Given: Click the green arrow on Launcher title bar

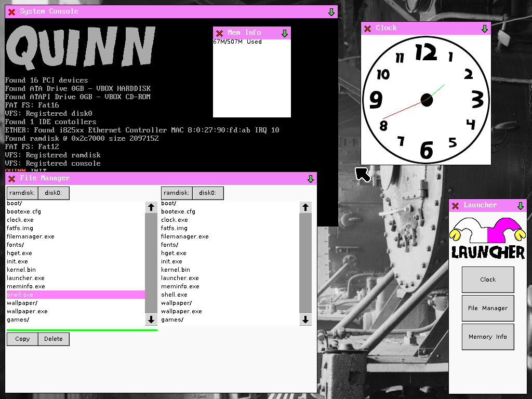Looking at the screenshot, I should (x=521, y=206).
